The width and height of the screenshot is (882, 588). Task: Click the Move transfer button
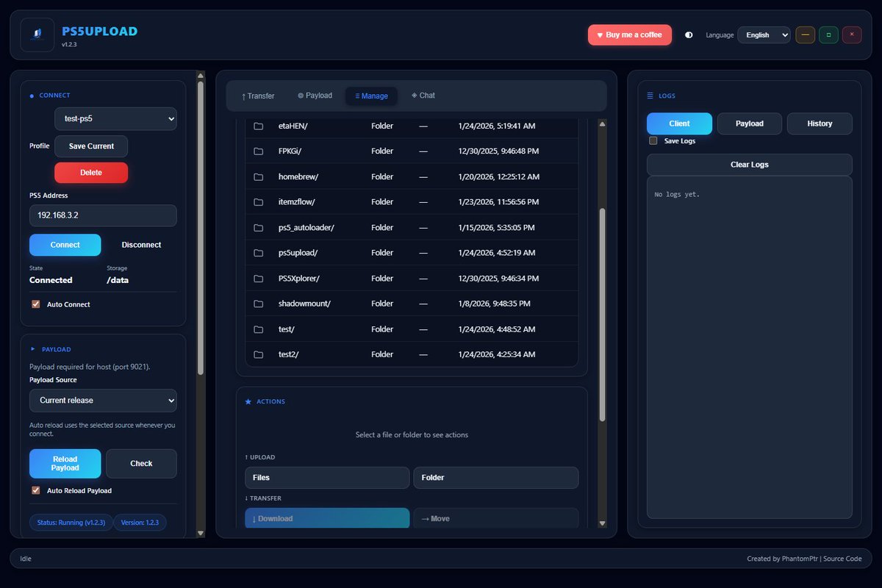[496, 517]
